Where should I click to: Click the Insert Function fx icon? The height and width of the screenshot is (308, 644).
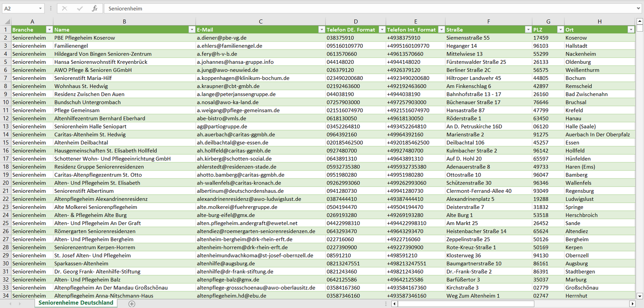pos(94,8)
